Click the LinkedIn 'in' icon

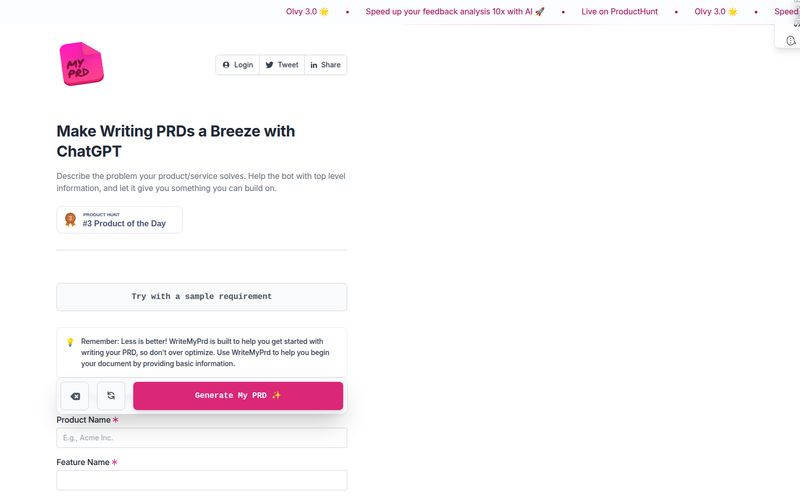coord(314,65)
